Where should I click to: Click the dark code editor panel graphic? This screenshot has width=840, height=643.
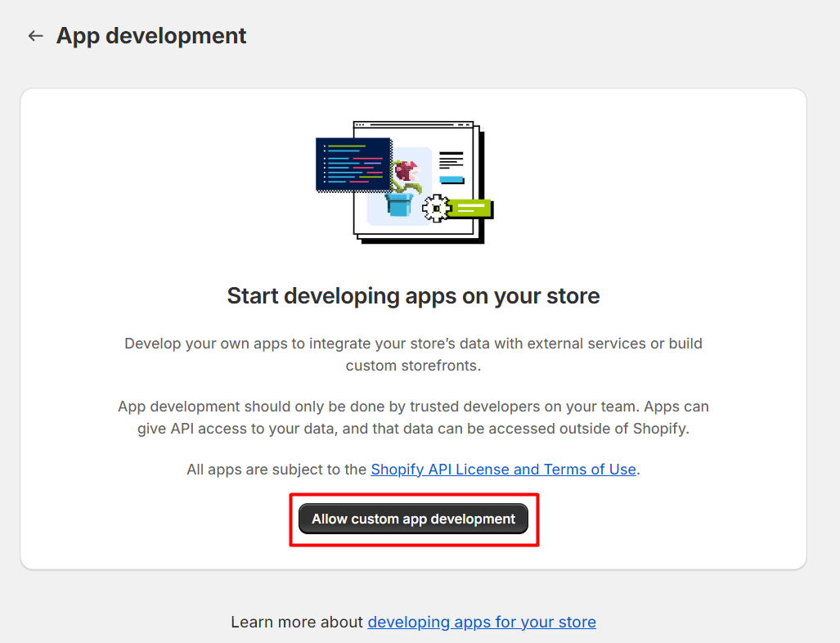[x=353, y=164]
